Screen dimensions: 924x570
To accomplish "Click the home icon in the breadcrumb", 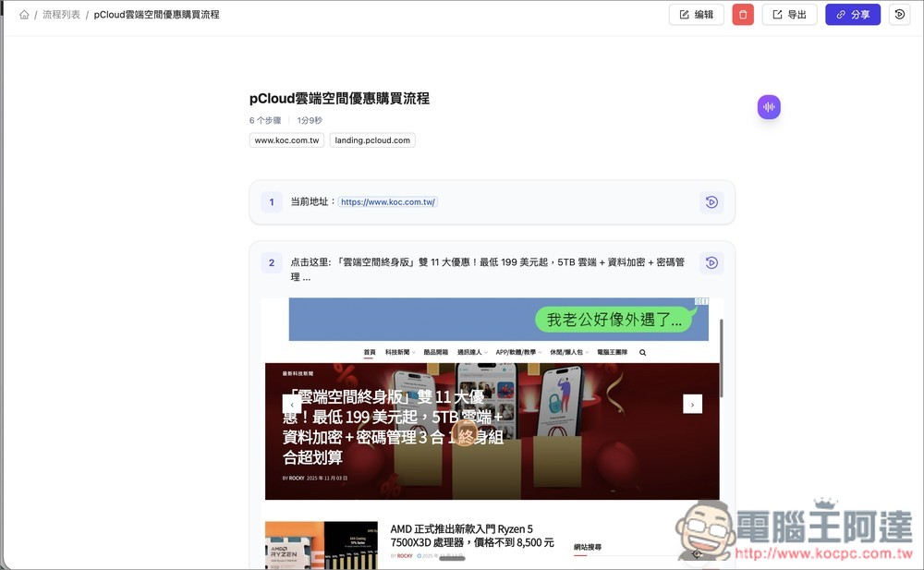I will (x=23, y=14).
